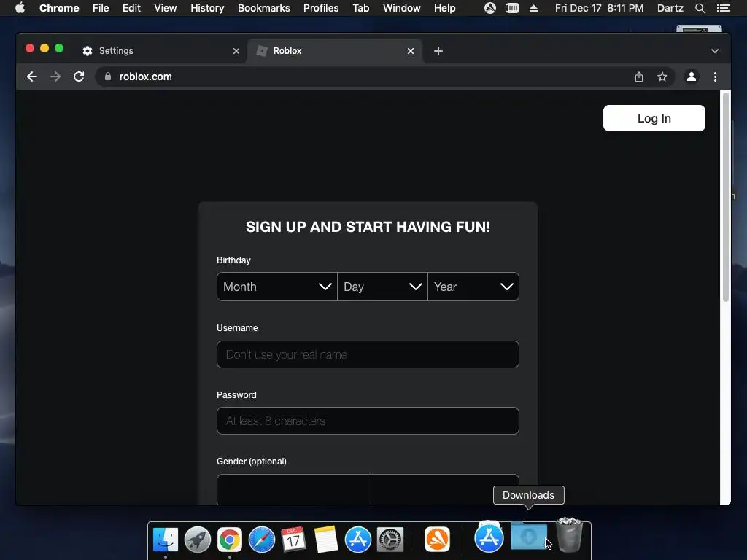Open Launchpad rocket in the Dock

(198, 540)
